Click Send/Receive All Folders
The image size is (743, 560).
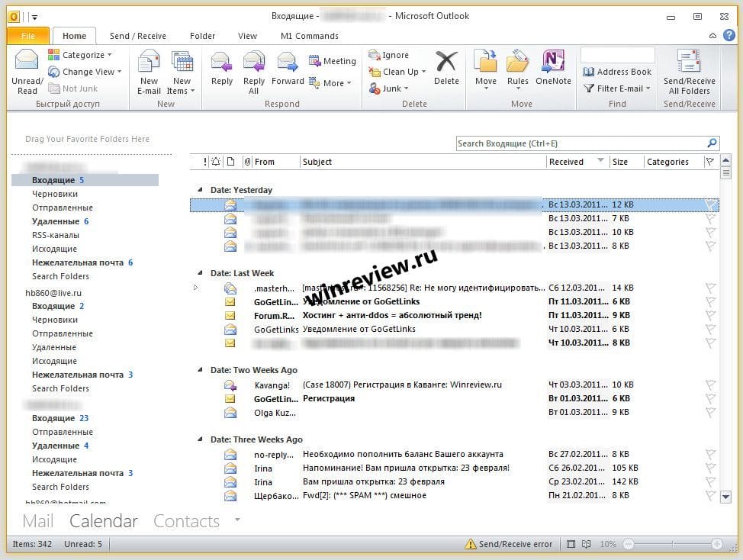689,72
